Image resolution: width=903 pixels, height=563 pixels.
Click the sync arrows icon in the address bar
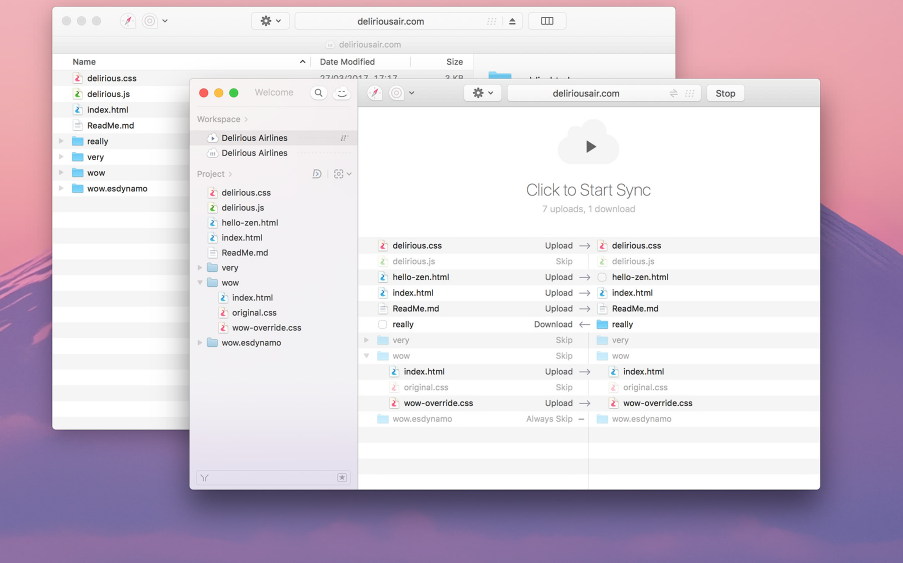point(674,93)
